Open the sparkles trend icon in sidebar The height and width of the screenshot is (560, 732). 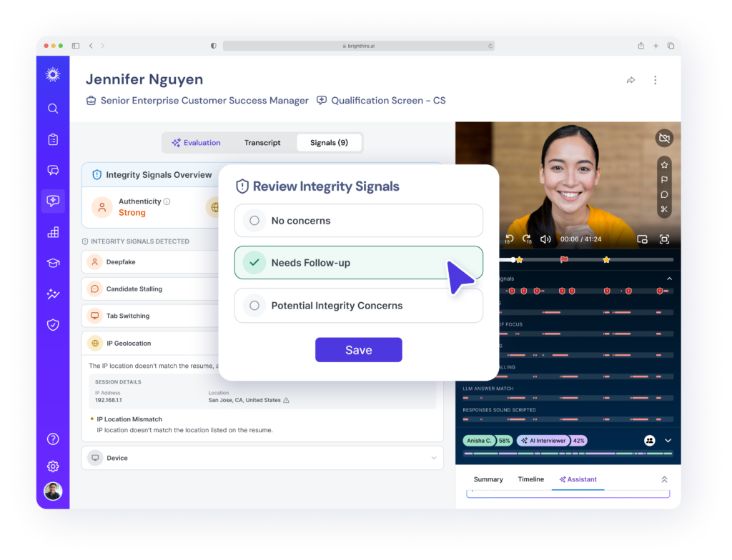(x=53, y=294)
